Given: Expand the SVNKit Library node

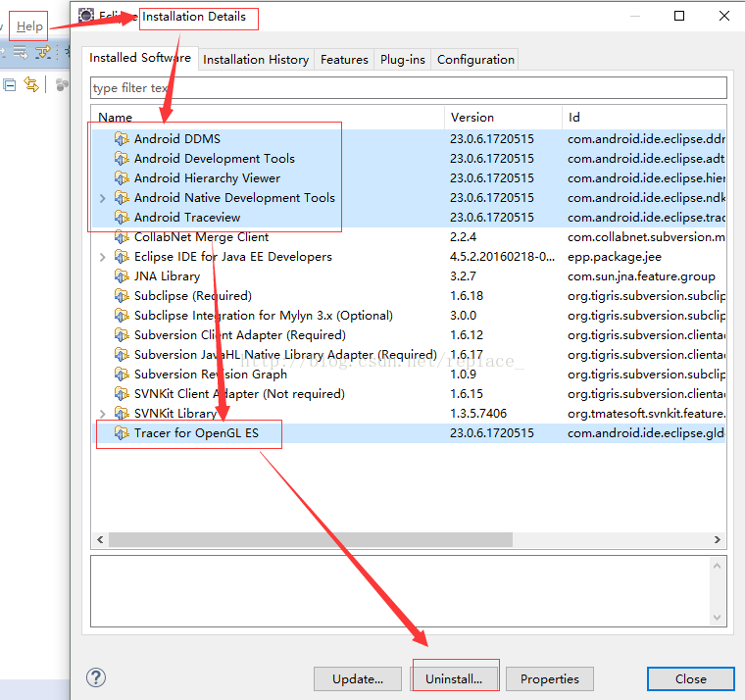Looking at the screenshot, I should point(102,414).
